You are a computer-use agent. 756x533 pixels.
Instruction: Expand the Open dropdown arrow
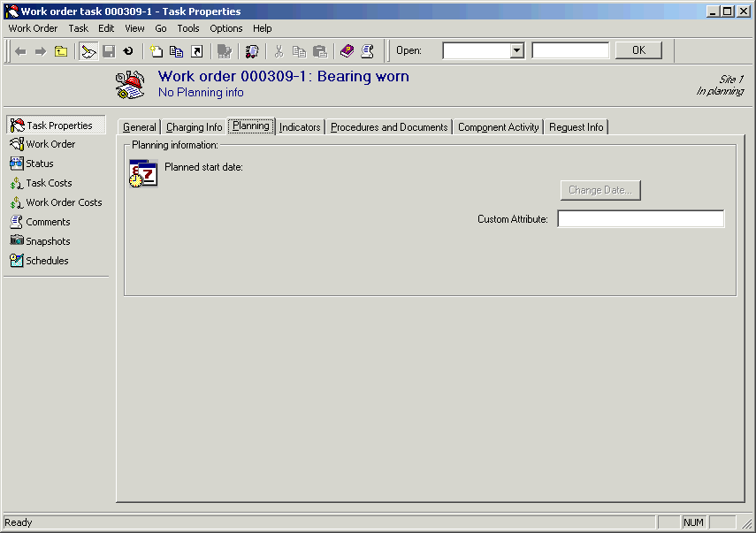517,50
